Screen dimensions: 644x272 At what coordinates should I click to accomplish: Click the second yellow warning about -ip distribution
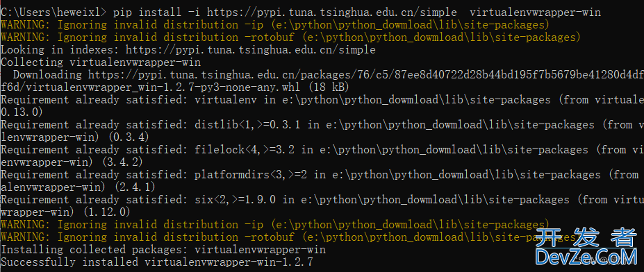pos(275,225)
